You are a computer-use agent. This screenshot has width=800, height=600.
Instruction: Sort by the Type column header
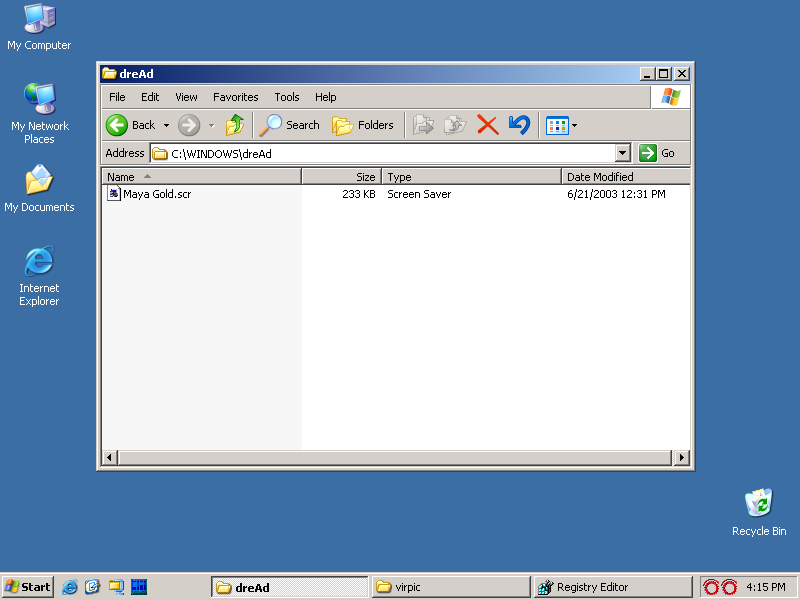pos(472,177)
